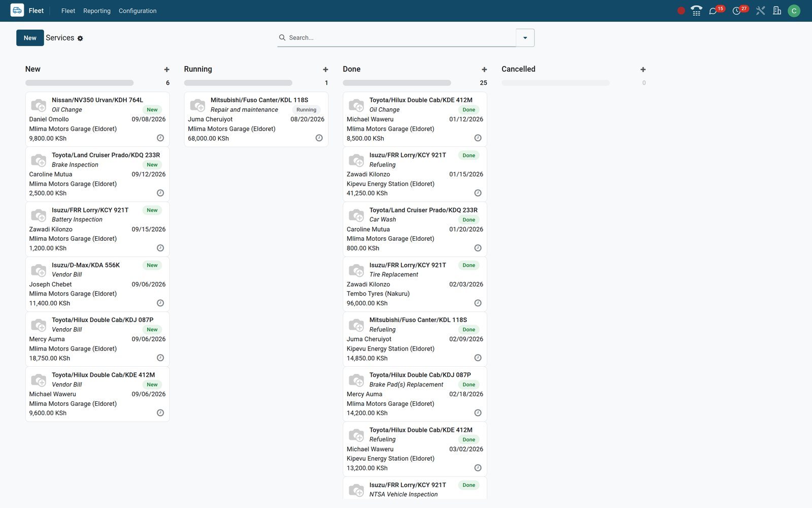
Task: Open the user avatar C menu
Action: 794,11
